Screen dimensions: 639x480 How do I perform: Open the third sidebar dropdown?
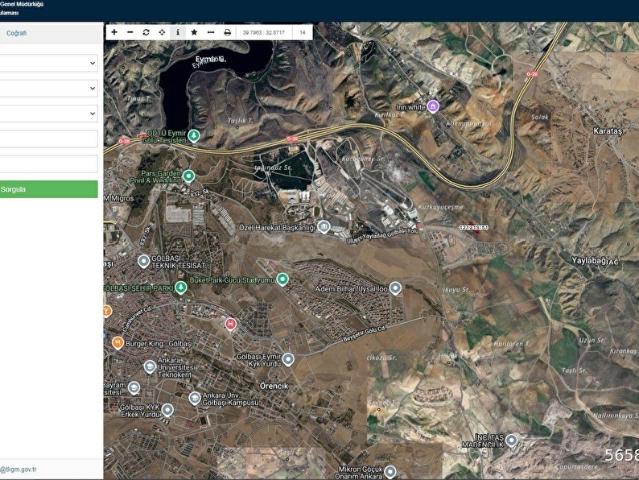pos(49,114)
